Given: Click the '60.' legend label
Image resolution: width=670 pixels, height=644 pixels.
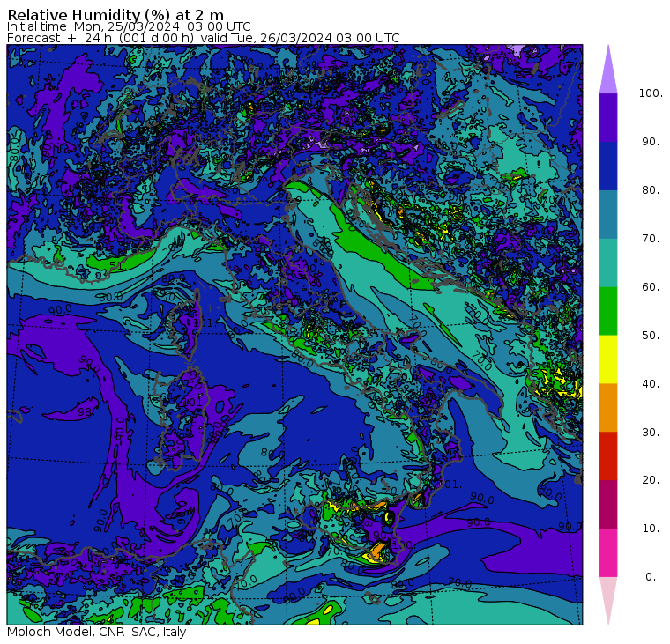Looking at the screenshot, I should coord(651,287).
